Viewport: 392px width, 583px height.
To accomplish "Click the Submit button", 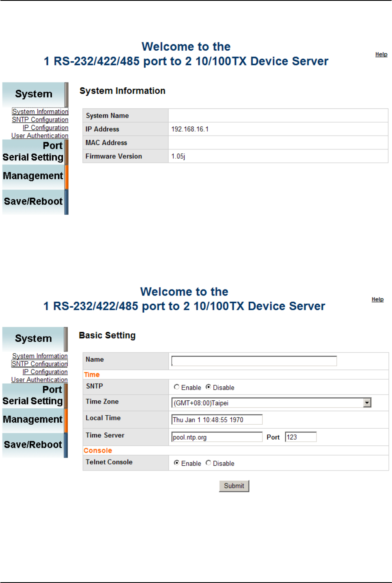I will point(234,486).
